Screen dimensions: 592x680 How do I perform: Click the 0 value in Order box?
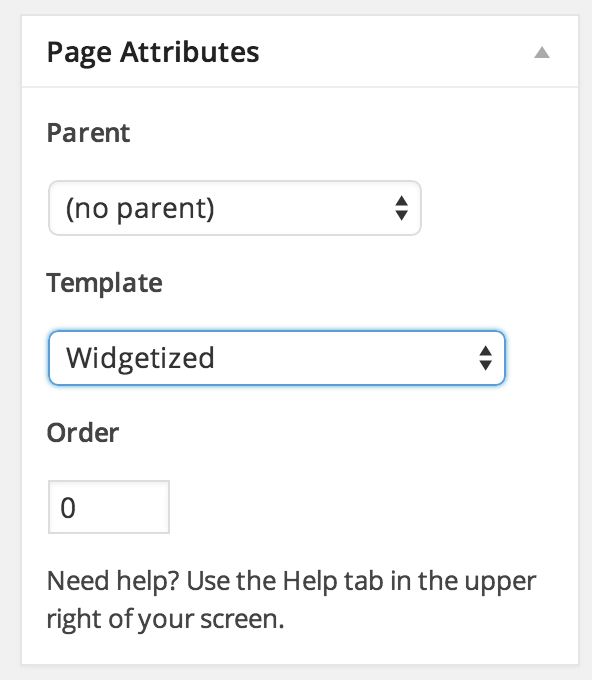pyautogui.click(x=68, y=508)
